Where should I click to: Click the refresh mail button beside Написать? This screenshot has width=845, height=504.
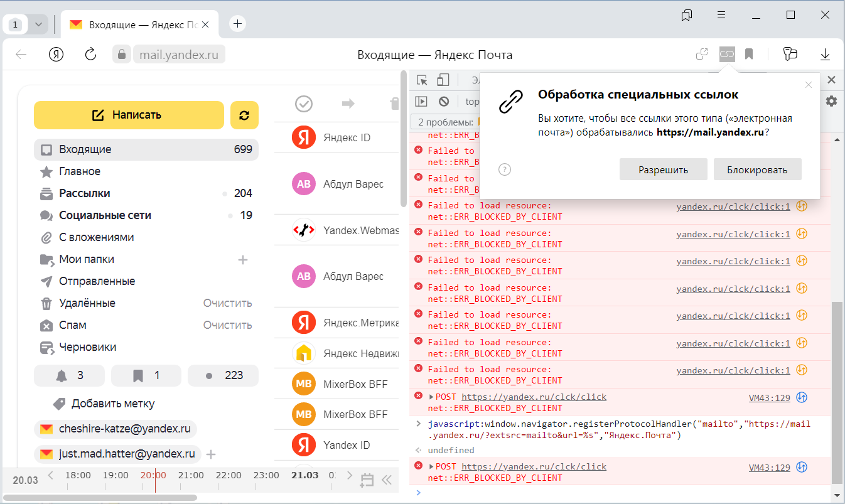point(244,115)
